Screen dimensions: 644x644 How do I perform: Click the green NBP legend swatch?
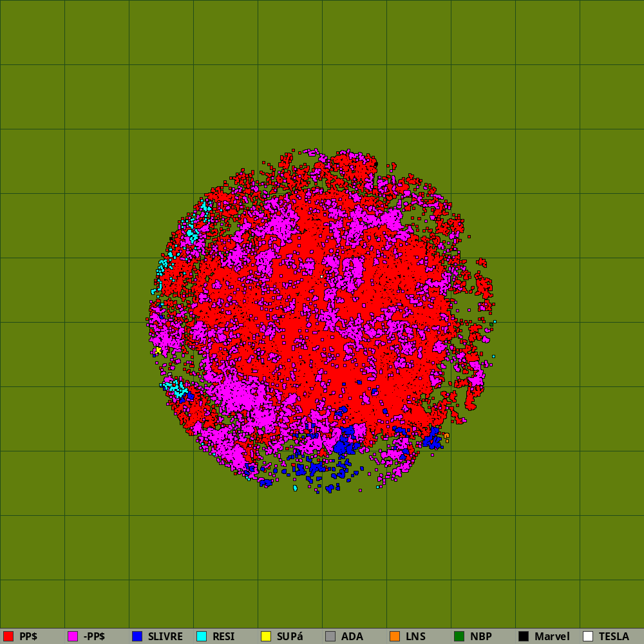pos(459,636)
